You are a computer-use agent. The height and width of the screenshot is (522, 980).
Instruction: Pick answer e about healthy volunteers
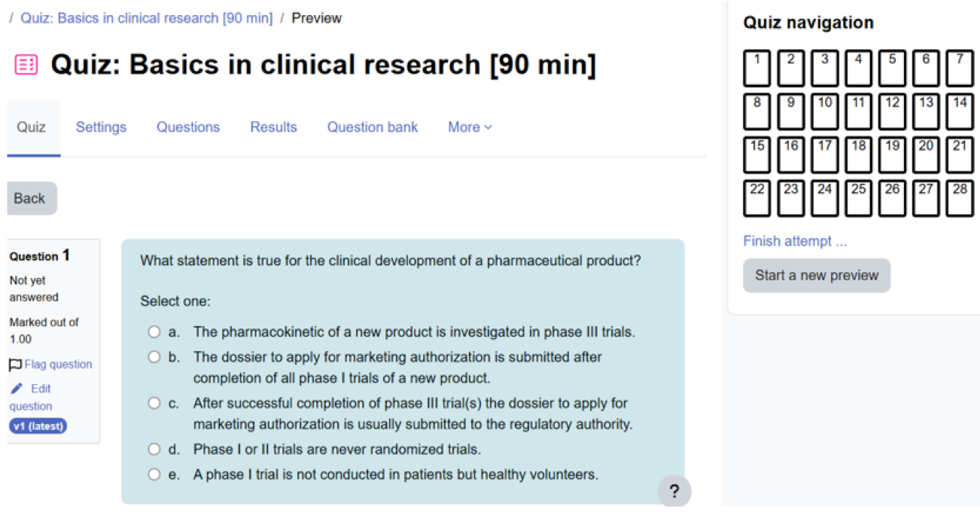pyautogui.click(x=154, y=475)
